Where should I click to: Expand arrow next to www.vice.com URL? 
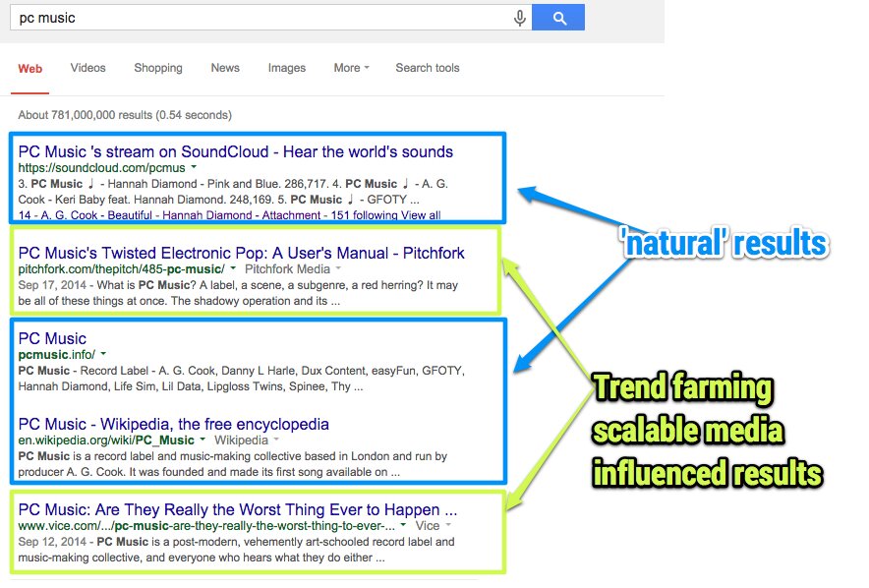[x=403, y=525]
